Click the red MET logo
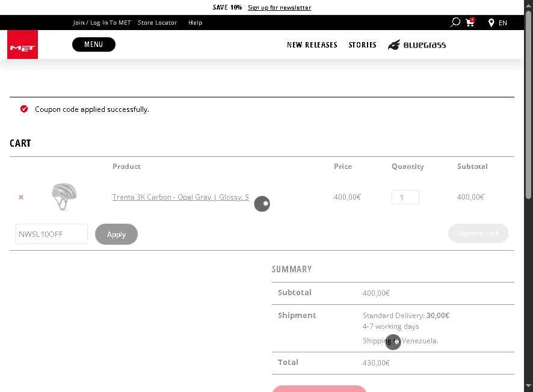The width and height of the screenshot is (533, 392). (x=22, y=44)
